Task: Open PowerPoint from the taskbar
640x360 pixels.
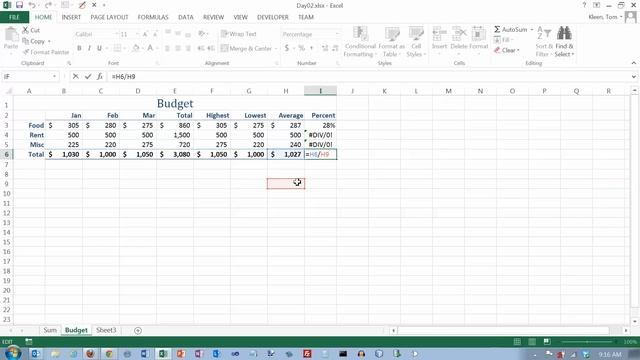Action: click(x=181, y=354)
